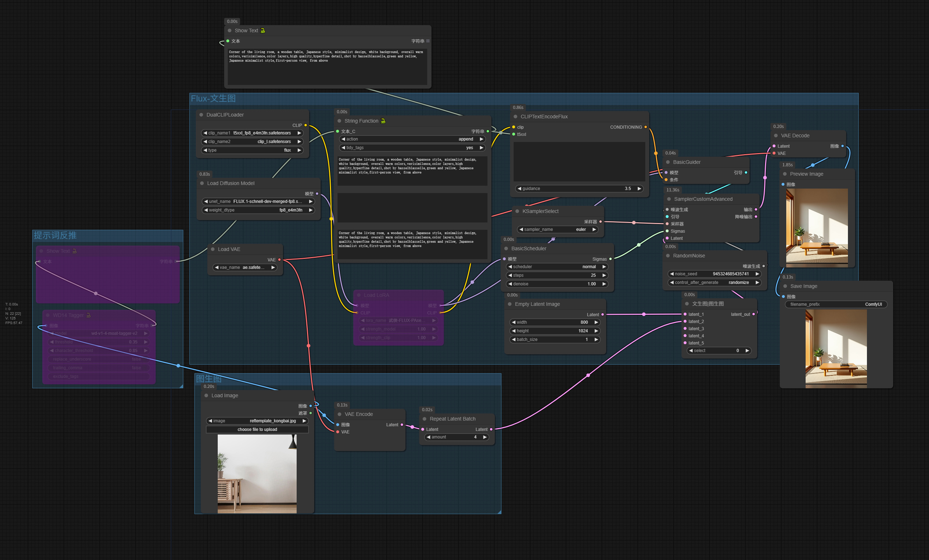The height and width of the screenshot is (560, 929).
Task: Collapse CLIPTextEncodeFlux node with its title dot
Action: 515,117
